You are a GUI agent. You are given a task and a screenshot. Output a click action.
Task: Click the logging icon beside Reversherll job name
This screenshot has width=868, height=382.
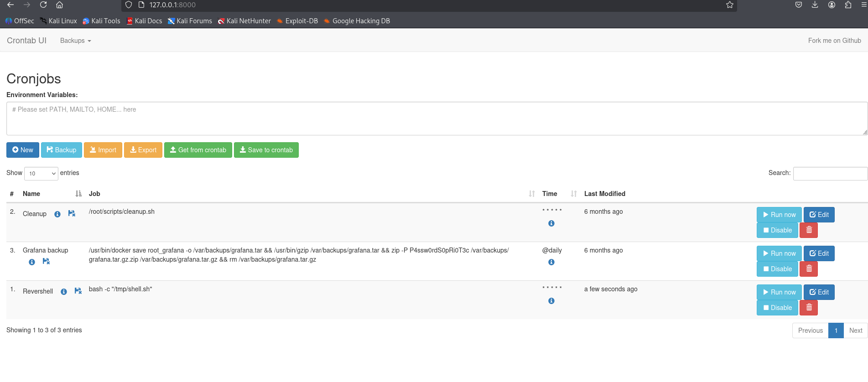coord(78,291)
